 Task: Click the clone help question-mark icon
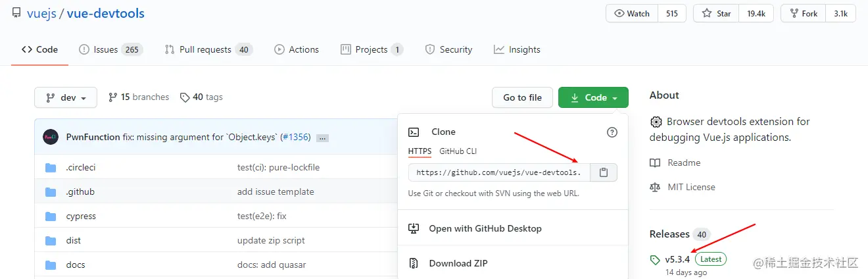tap(612, 132)
